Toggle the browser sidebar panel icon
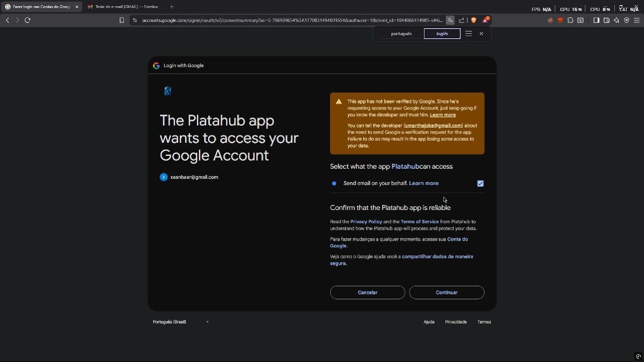644x362 pixels. pyautogui.click(x=596, y=20)
